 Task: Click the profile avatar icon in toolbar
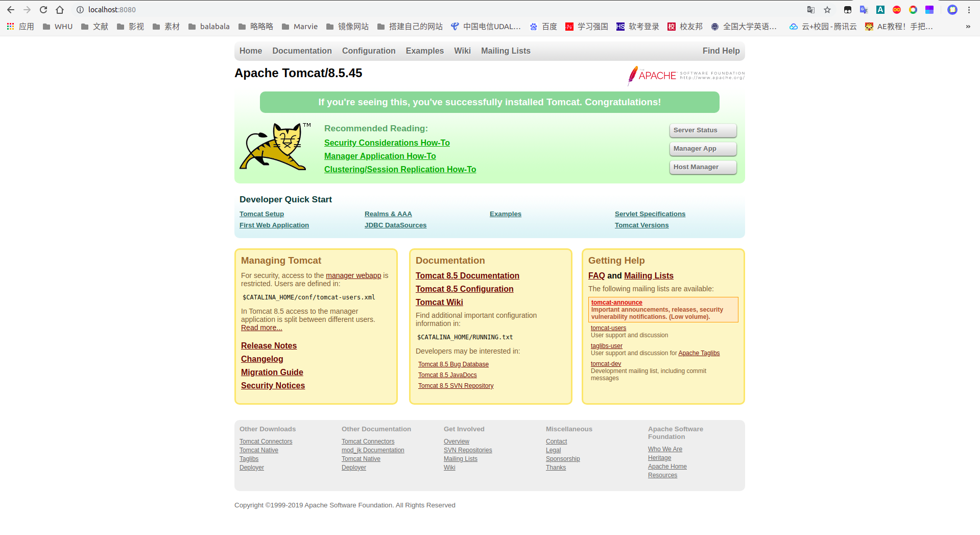coord(952,10)
